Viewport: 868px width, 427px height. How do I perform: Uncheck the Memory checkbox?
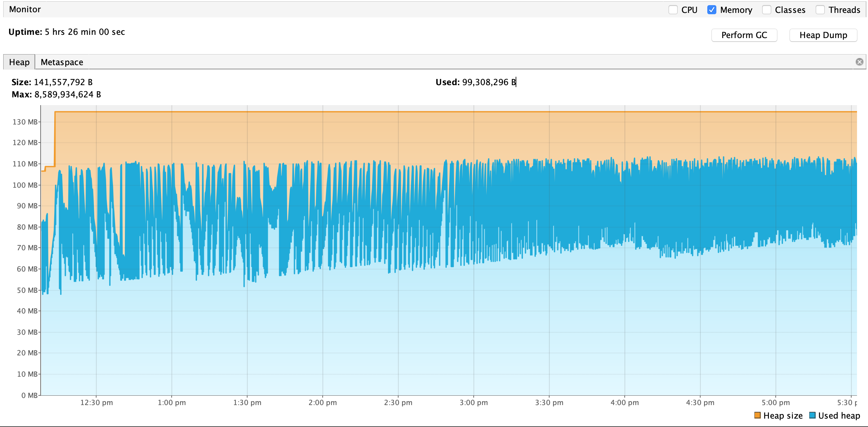point(712,10)
